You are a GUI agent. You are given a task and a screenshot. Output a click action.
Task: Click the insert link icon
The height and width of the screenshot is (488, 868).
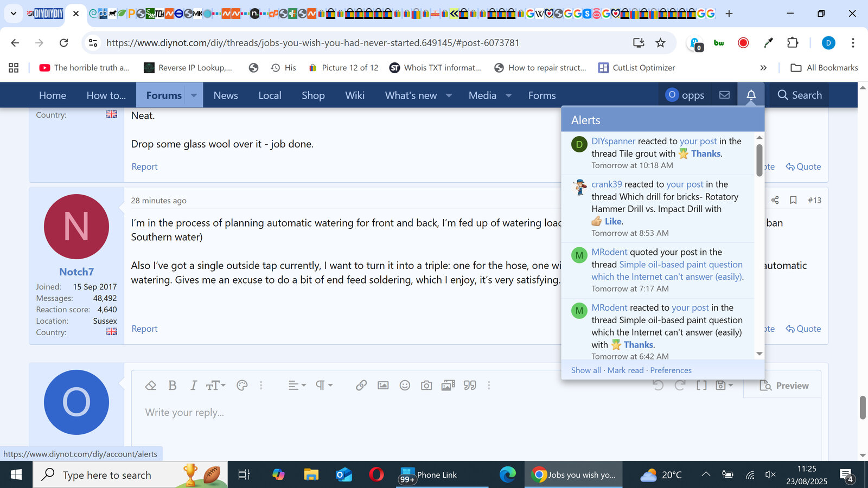(x=361, y=386)
